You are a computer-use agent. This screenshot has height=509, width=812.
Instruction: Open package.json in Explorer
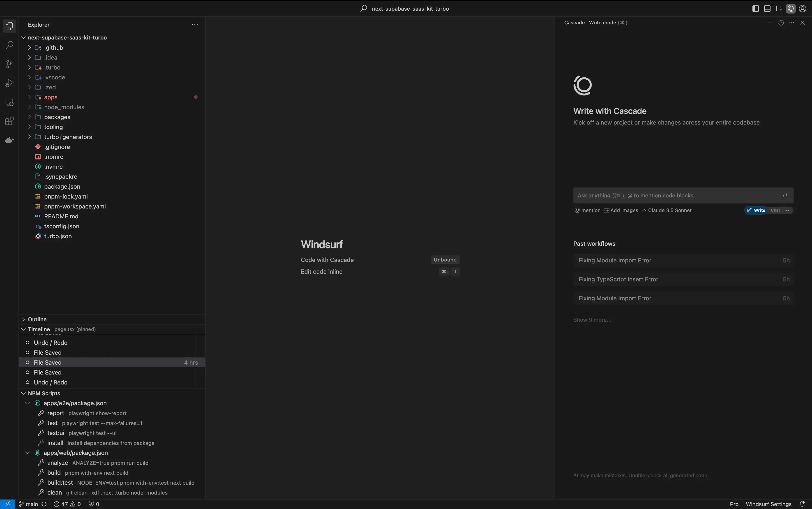[x=62, y=187]
